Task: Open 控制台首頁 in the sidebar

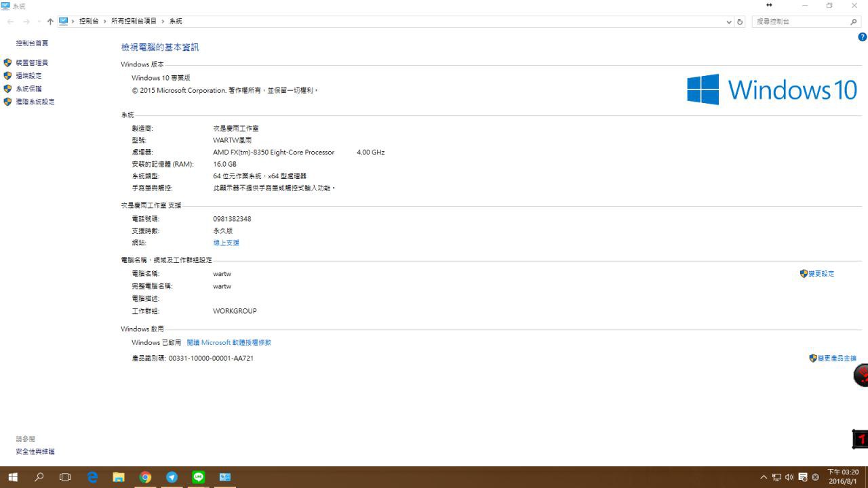Action: (x=32, y=43)
